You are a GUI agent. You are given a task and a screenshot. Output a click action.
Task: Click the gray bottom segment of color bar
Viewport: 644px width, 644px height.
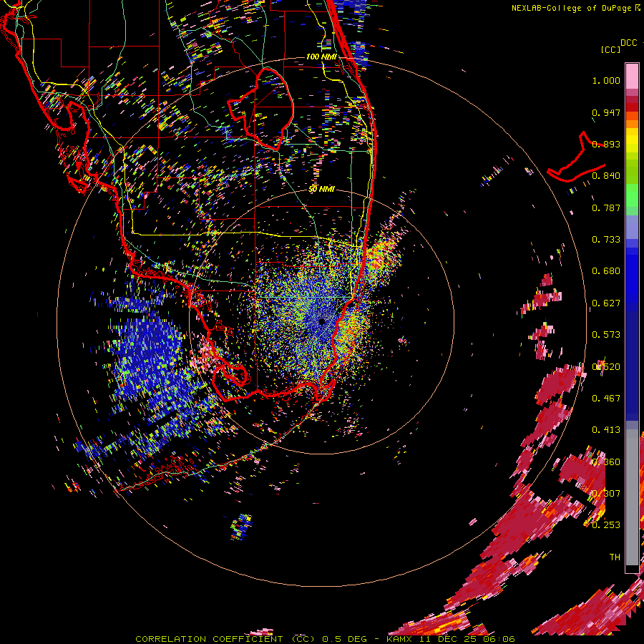pyautogui.click(x=632, y=497)
